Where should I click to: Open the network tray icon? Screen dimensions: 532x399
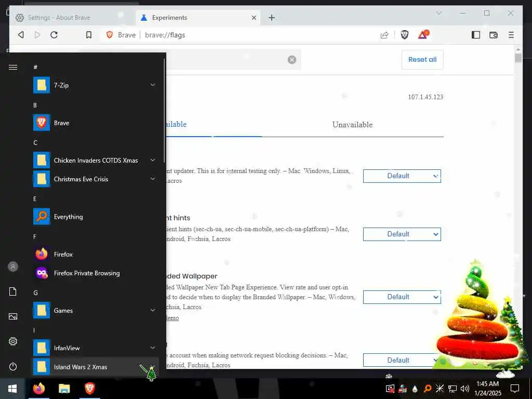coord(453,389)
